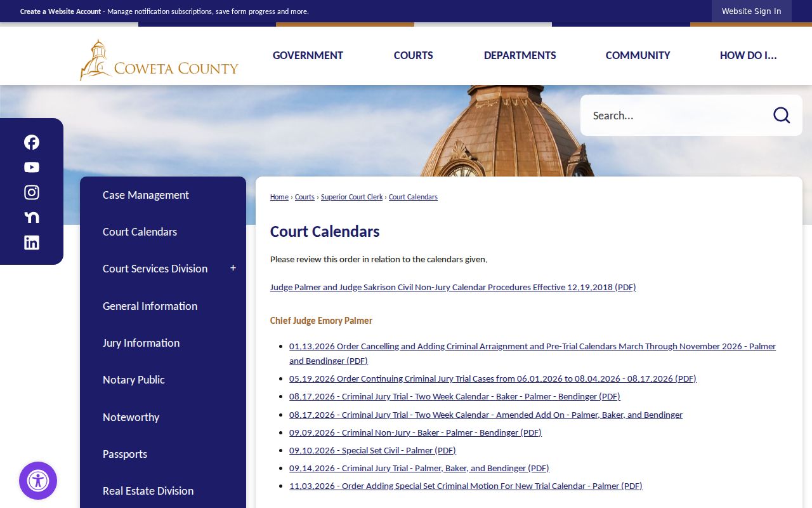The image size is (812, 508).
Task: Click the Court Calendars breadcrumb link
Action: point(413,197)
